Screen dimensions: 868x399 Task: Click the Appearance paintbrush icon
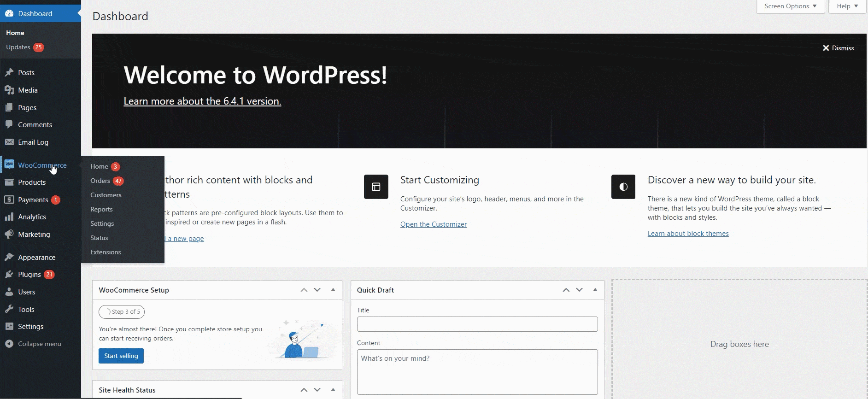click(9, 257)
